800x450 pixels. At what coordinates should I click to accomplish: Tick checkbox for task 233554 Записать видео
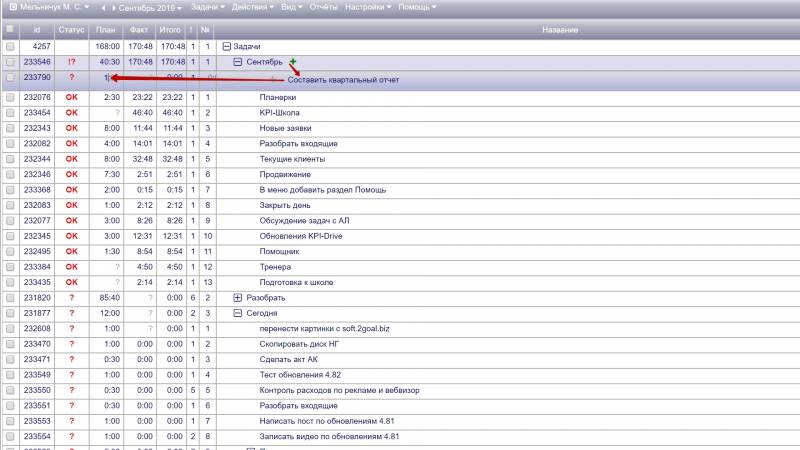10,437
